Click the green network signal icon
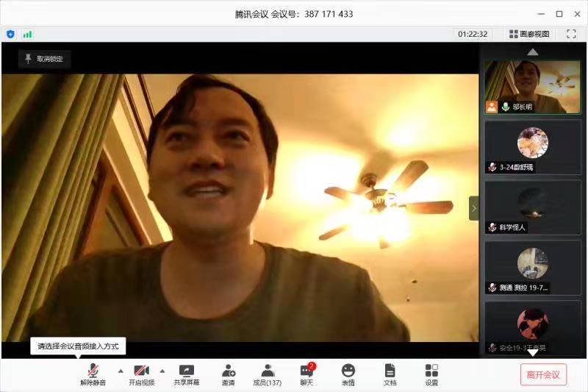 (x=27, y=34)
